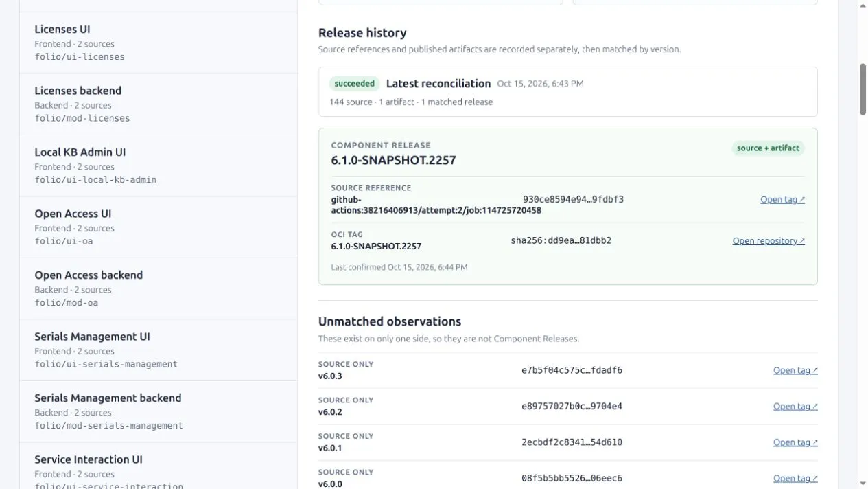
Task: Select Open Access UI component
Action: pyautogui.click(x=159, y=227)
